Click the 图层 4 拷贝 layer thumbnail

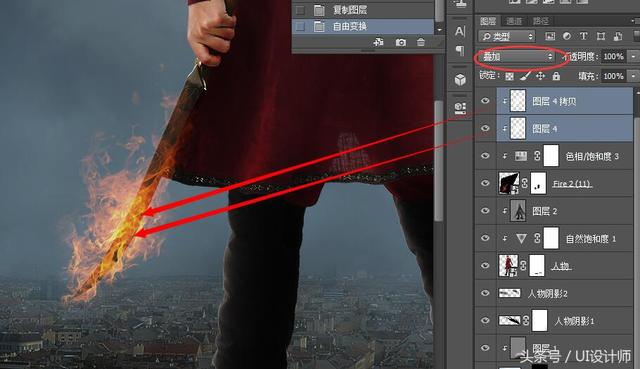518,100
